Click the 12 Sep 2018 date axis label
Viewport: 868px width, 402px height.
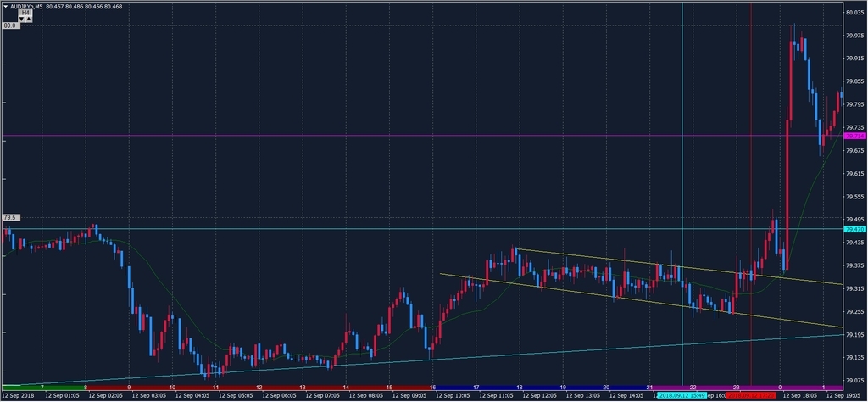[19, 396]
